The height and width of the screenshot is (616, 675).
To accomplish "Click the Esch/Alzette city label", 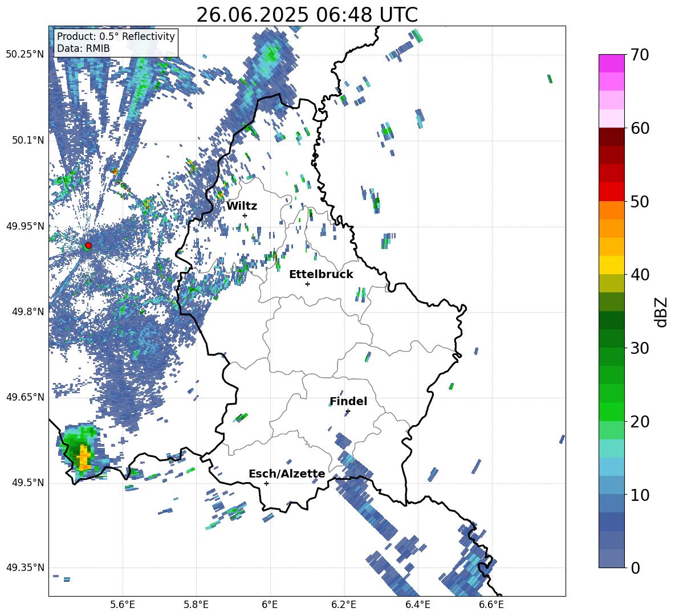I will [x=287, y=474].
